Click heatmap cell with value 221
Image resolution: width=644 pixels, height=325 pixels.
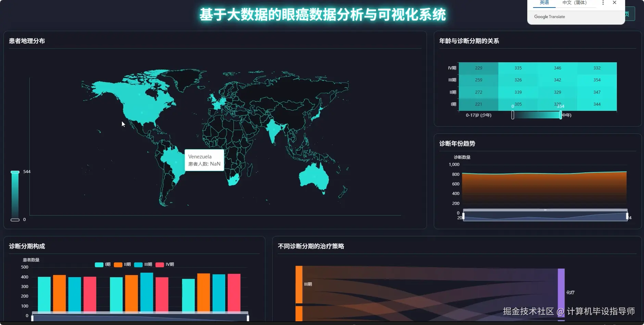tap(479, 104)
